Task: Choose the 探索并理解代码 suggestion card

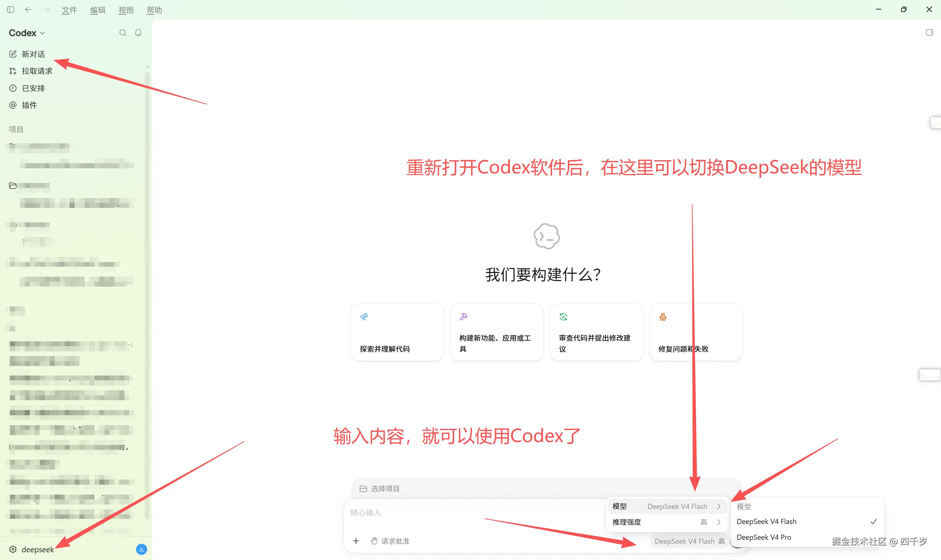Action: click(397, 332)
